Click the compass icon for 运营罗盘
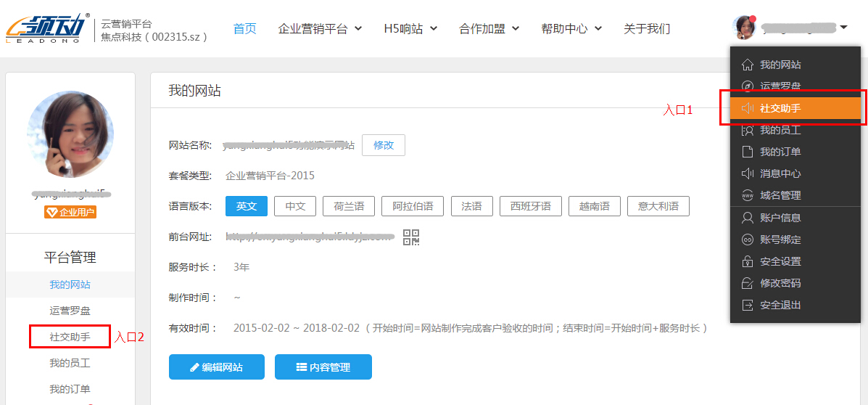The width and height of the screenshot is (868, 405). click(x=748, y=86)
